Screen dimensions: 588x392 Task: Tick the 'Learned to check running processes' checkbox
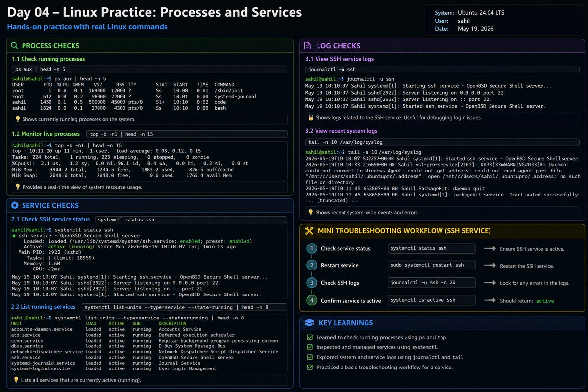(x=309, y=337)
